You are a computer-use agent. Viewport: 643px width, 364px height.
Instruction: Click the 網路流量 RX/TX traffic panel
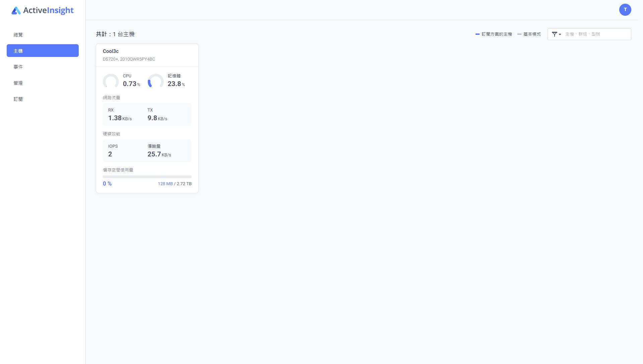[x=147, y=115]
